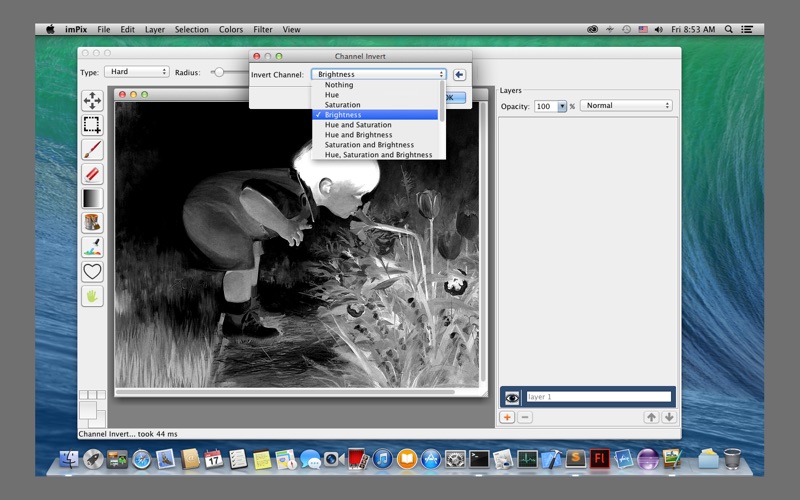The height and width of the screenshot is (500, 800).
Task: Open the Selection menu
Action: [x=191, y=30]
